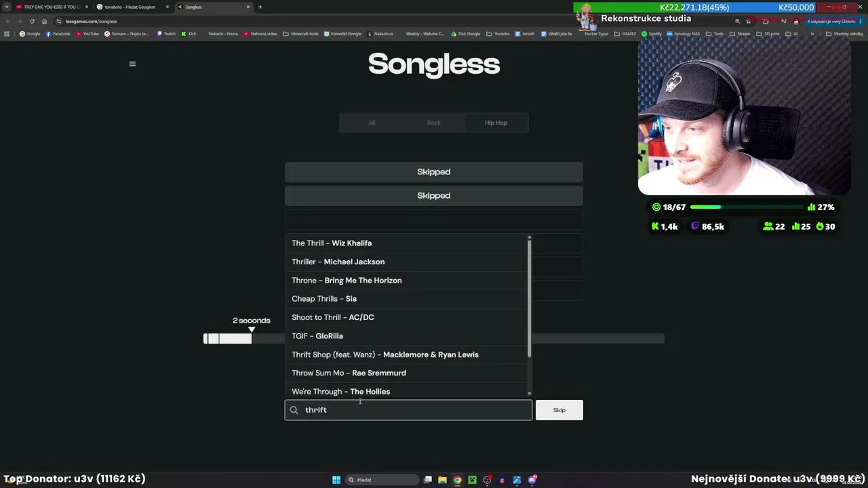The width and height of the screenshot is (868, 488).
Task: Expand the Youtube bookmark folder
Action: (x=498, y=34)
